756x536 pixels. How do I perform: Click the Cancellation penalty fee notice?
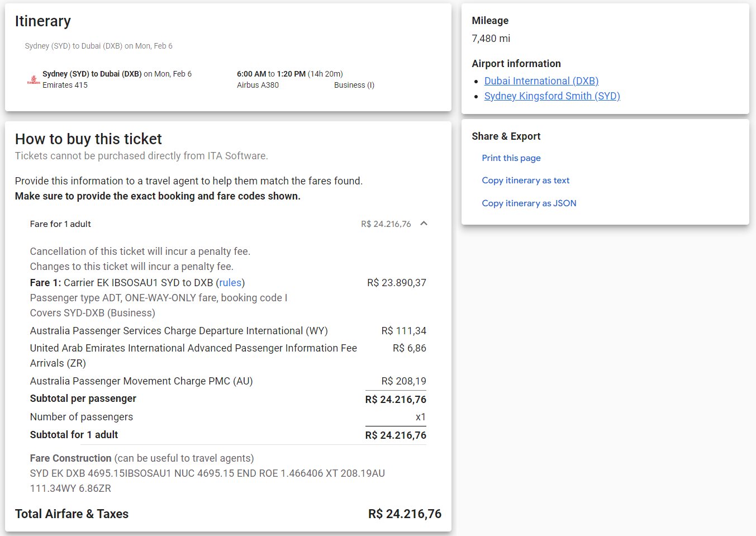[140, 252]
